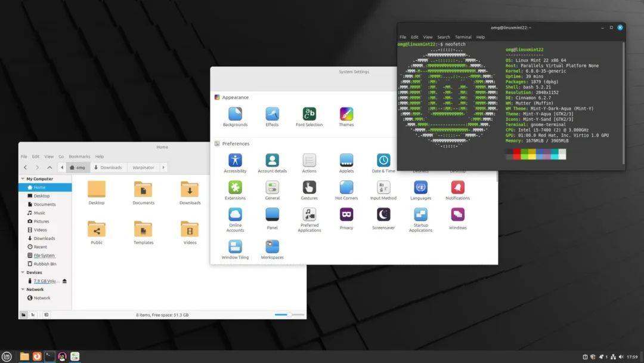Viewport: 644px width, 363px height.
Task: Open Startup Applications preferences
Action: coord(420,214)
